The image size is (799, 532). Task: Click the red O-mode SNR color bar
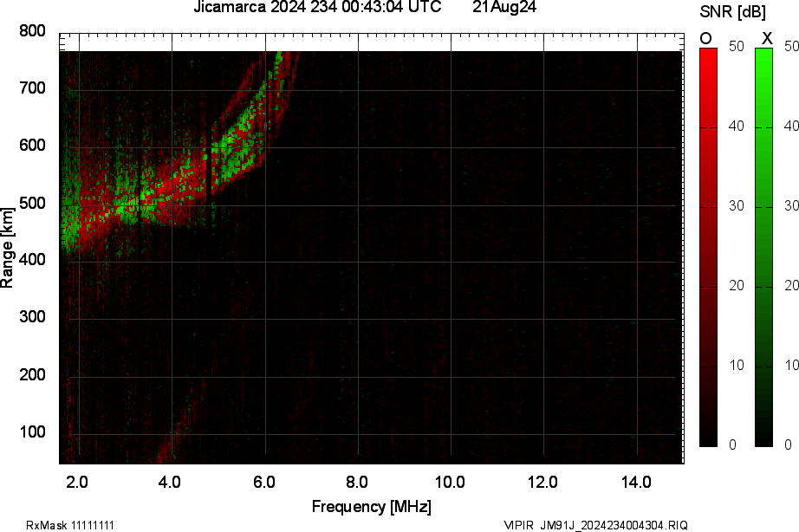pyautogui.click(x=708, y=247)
